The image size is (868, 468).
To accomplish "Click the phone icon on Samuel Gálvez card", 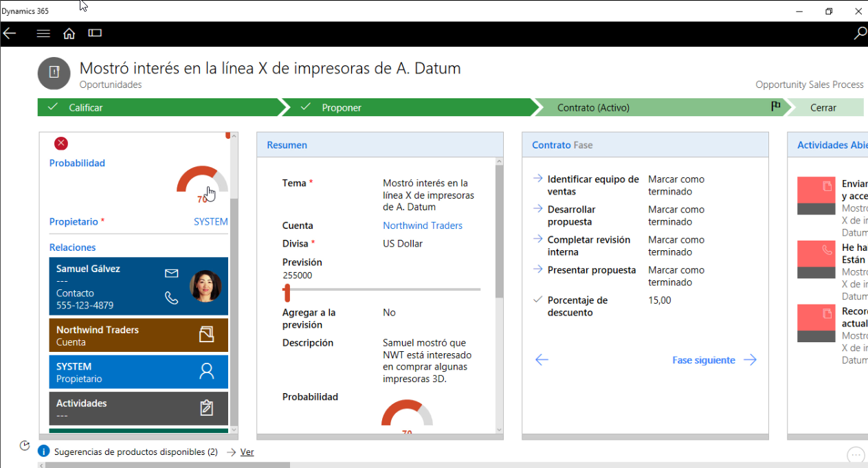I will coord(172,298).
